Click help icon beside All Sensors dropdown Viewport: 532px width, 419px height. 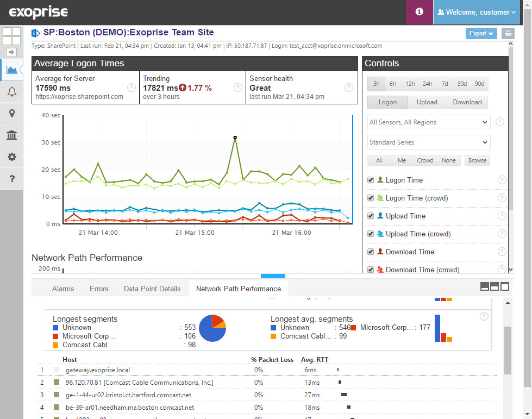click(500, 122)
